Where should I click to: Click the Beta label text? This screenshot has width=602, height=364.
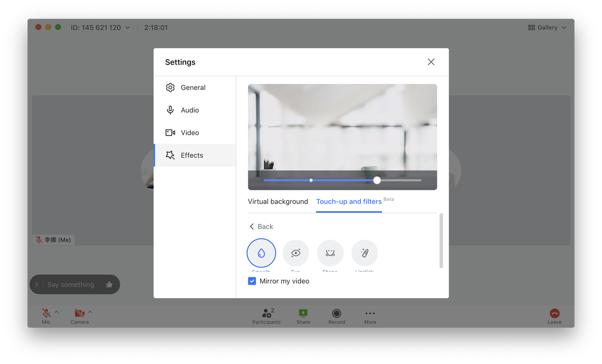tap(388, 199)
